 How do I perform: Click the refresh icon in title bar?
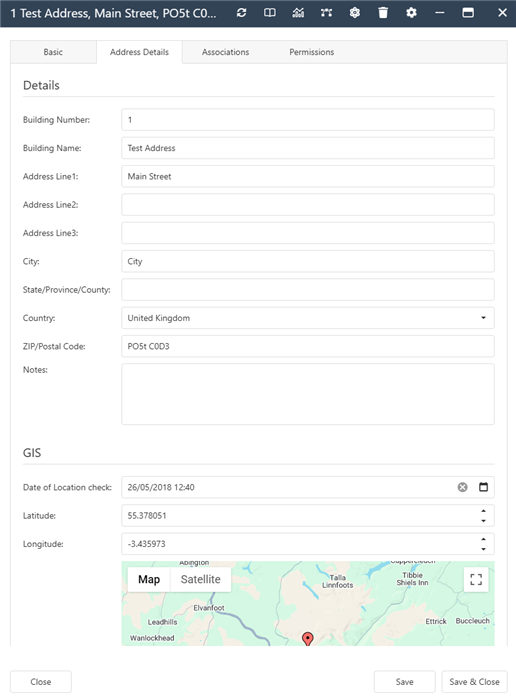(x=241, y=13)
